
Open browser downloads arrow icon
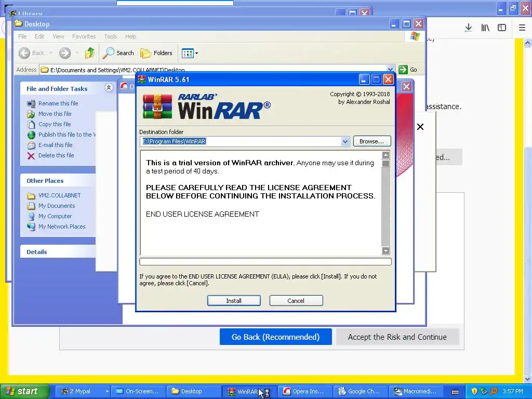coord(469,28)
